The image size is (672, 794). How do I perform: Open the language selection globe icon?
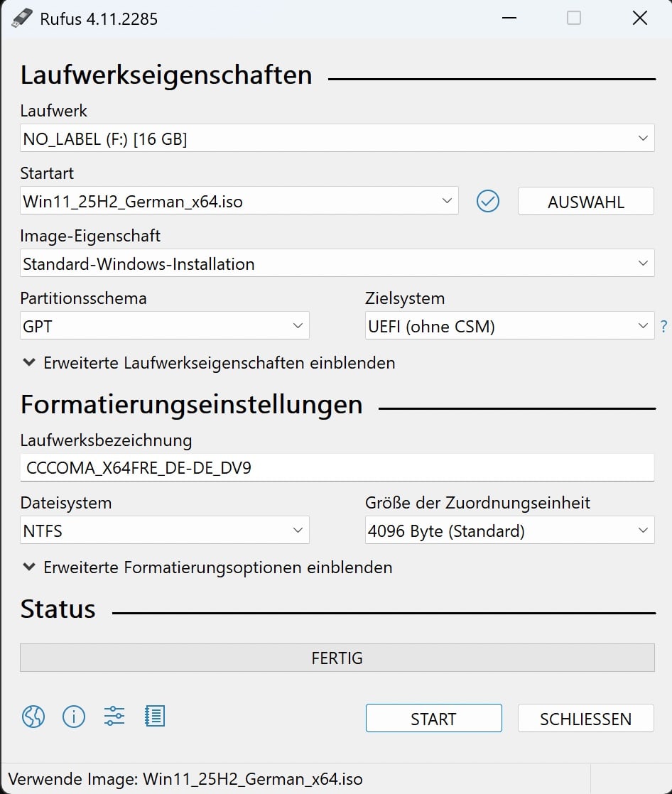click(33, 717)
